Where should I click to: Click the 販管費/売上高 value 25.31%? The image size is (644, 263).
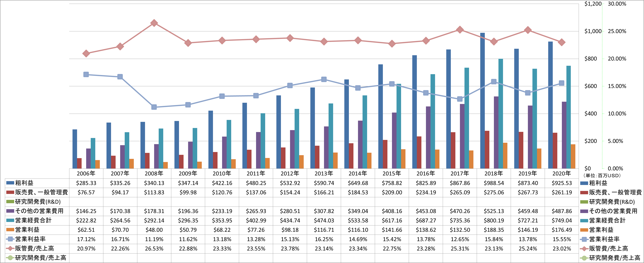click(x=460, y=249)
